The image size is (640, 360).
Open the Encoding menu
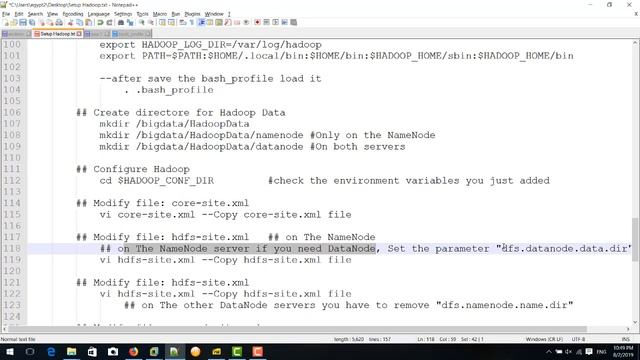click(x=73, y=14)
